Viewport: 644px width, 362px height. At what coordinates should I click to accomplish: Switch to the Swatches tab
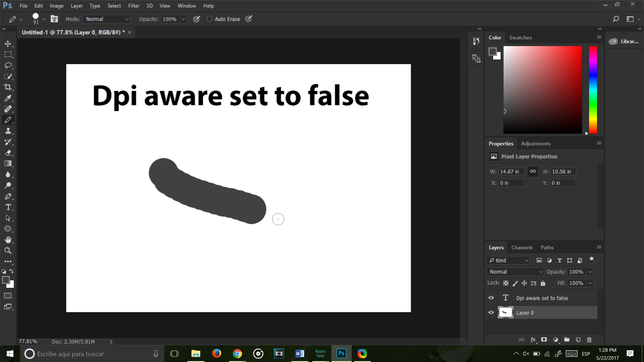click(520, 38)
